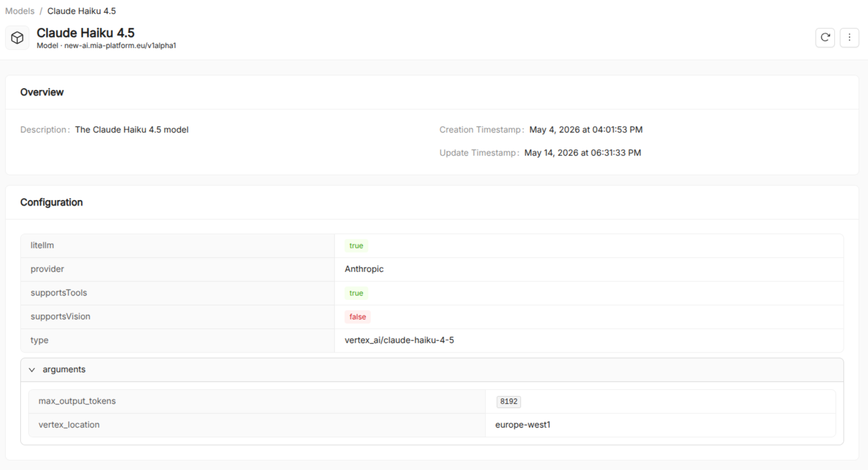
Task: Click the litellm true badge
Action: click(x=356, y=246)
